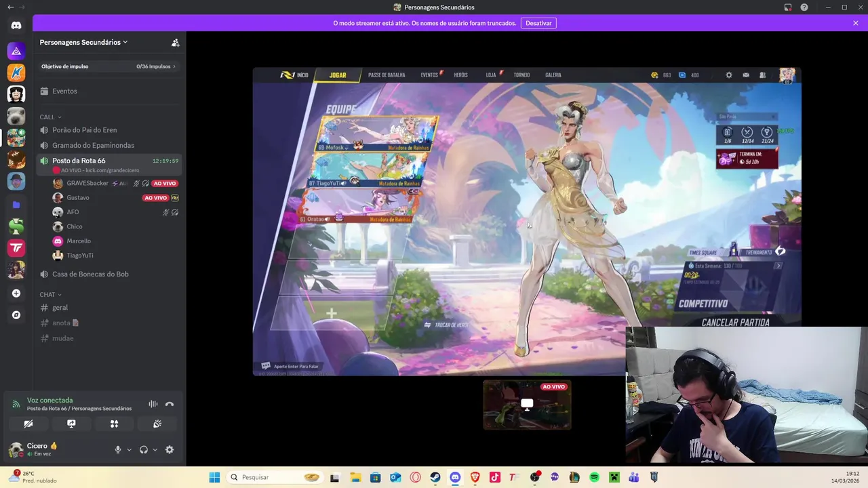
Task: Dismiss the streamer mode banner
Action: click(856, 23)
